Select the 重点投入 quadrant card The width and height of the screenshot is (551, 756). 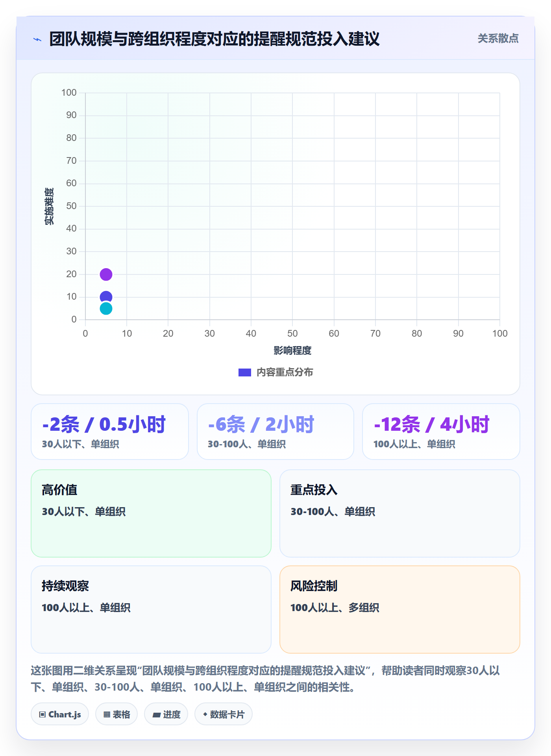[x=400, y=513]
